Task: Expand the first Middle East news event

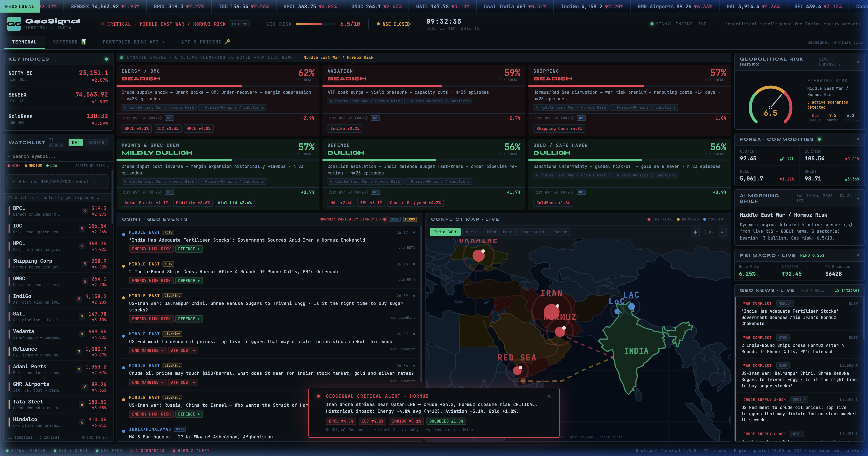Action: [414, 232]
